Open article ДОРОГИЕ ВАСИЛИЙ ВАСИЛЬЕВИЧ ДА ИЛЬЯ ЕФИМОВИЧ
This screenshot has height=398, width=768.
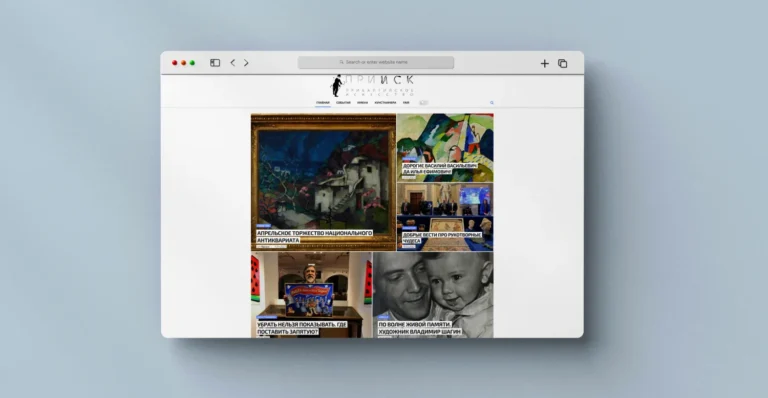tap(440, 169)
